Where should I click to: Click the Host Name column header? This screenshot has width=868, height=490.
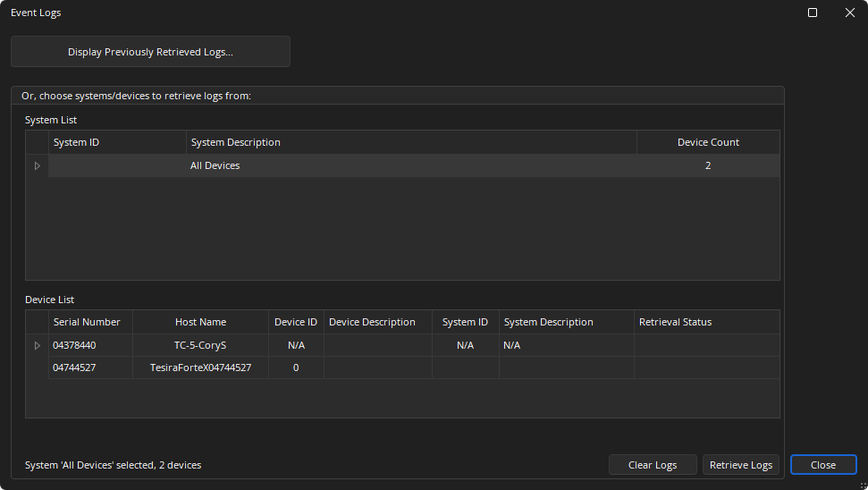200,322
